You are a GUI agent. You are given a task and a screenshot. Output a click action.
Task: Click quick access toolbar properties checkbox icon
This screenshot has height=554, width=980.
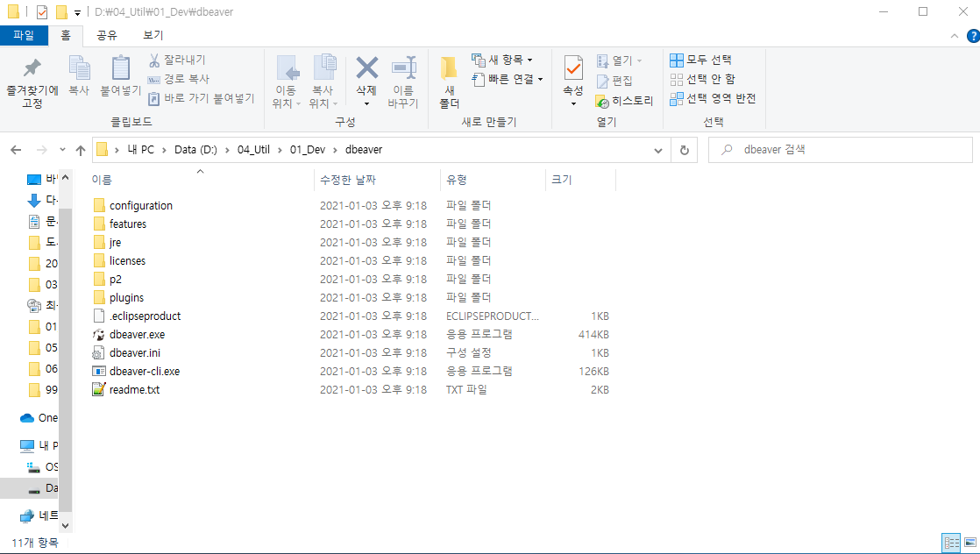point(42,12)
